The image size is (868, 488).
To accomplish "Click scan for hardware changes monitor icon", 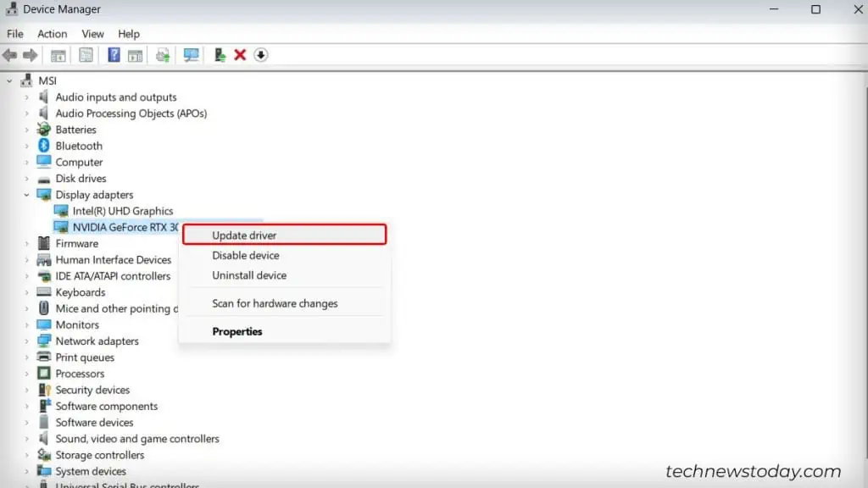I will click(x=191, y=55).
